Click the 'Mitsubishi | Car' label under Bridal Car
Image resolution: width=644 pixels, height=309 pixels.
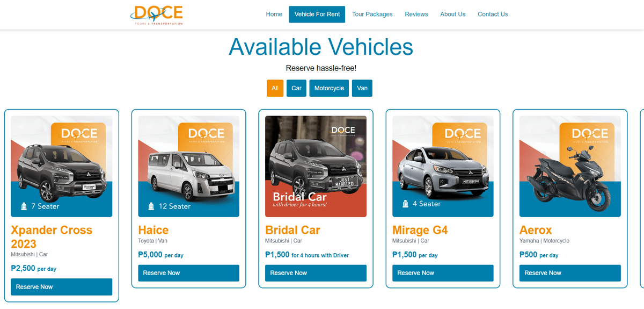coord(283,241)
